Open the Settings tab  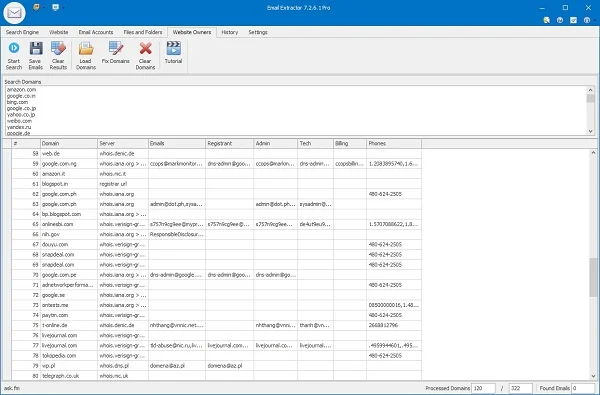258,32
